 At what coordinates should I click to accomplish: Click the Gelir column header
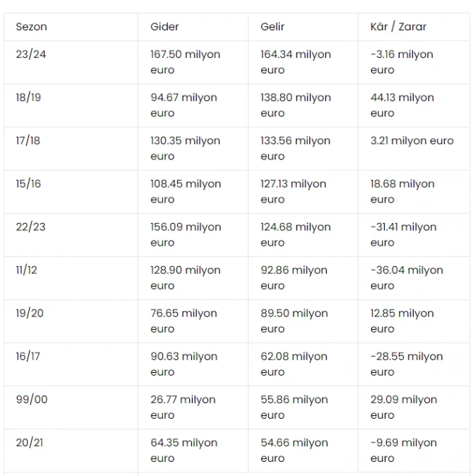click(303, 27)
